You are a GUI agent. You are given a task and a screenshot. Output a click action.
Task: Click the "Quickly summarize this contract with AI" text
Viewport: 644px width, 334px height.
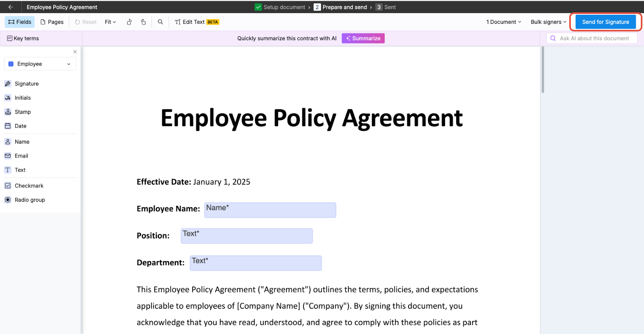tap(287, 38)
